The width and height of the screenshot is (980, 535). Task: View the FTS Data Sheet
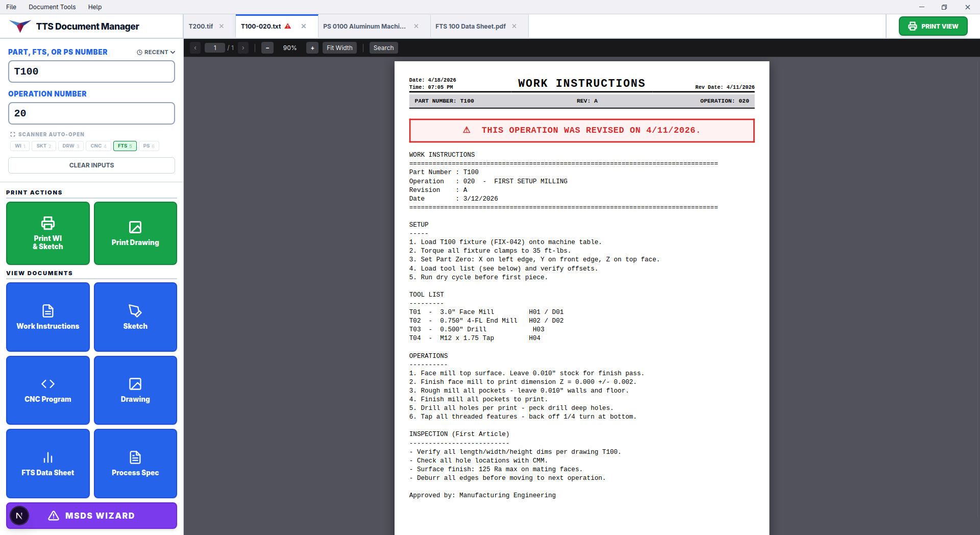click(x=47, y=463)
